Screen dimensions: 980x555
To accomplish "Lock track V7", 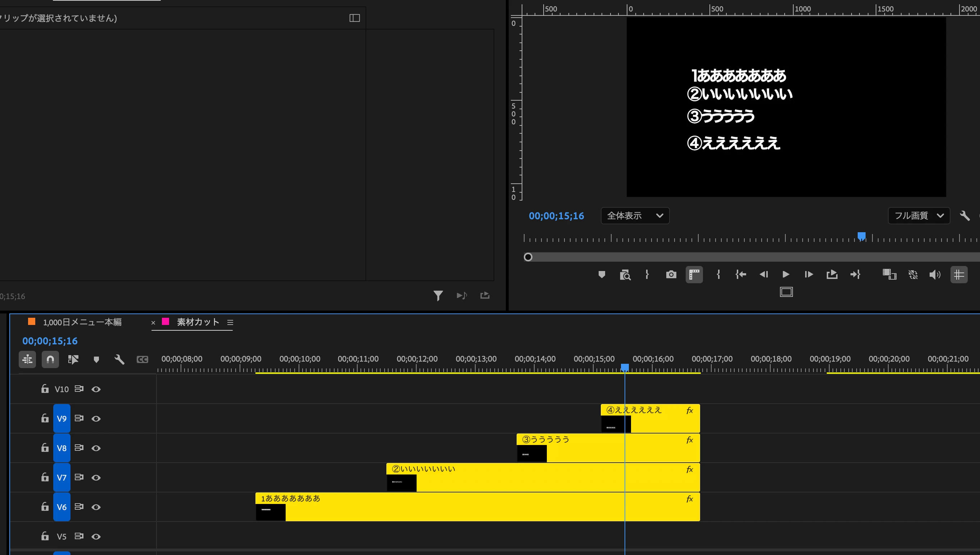I will tap(45, 477).
